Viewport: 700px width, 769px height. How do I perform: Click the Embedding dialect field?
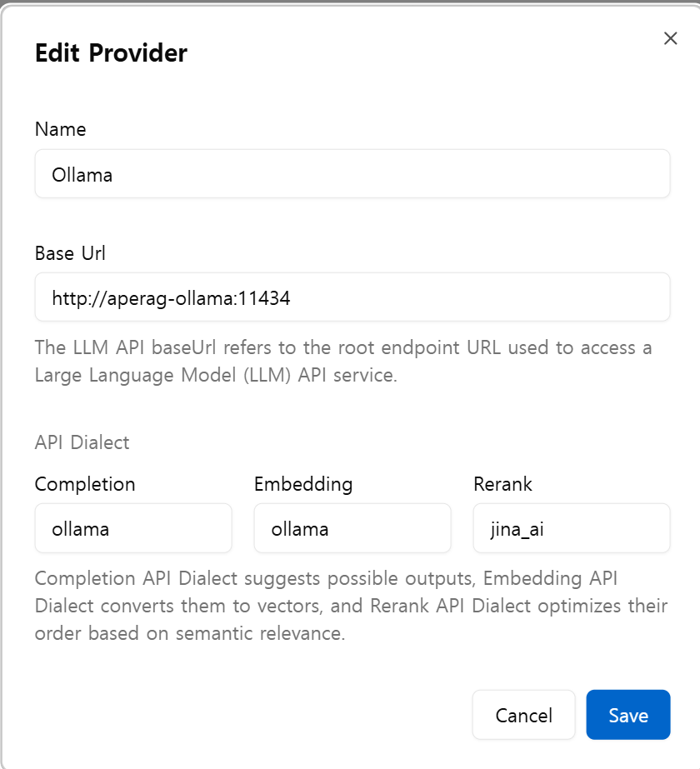pos(352,528)
